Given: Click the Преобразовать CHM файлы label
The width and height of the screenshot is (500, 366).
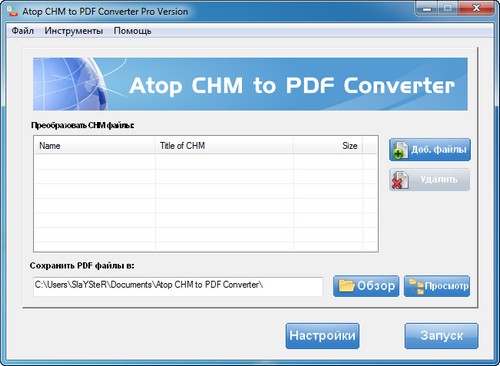Looking at the screenshot, I should coord(83,125).
